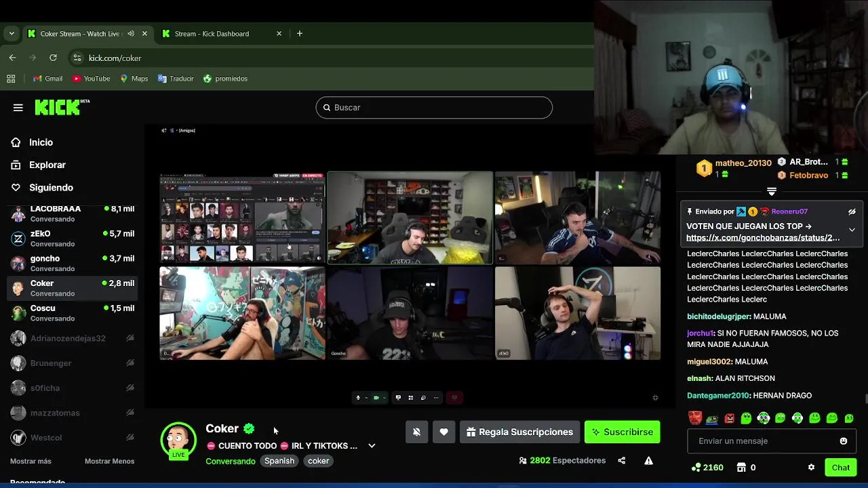This screenshot has height=488, width=868.
Task: Open the YouTube bookmark
Action: click(91, 79)
